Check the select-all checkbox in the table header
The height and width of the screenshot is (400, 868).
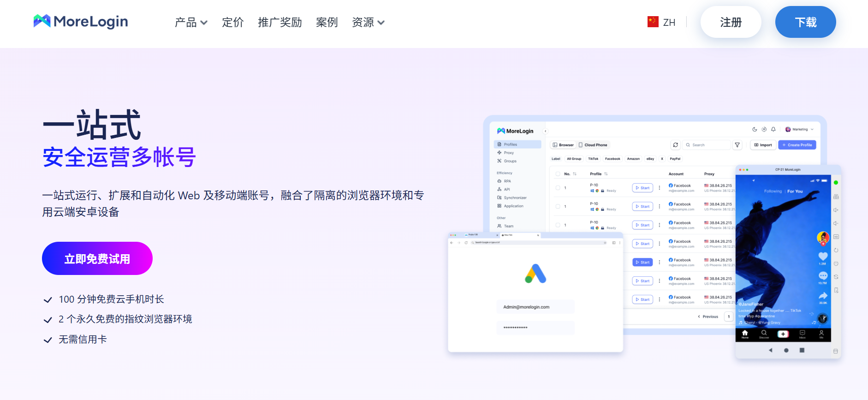[558, 174]
